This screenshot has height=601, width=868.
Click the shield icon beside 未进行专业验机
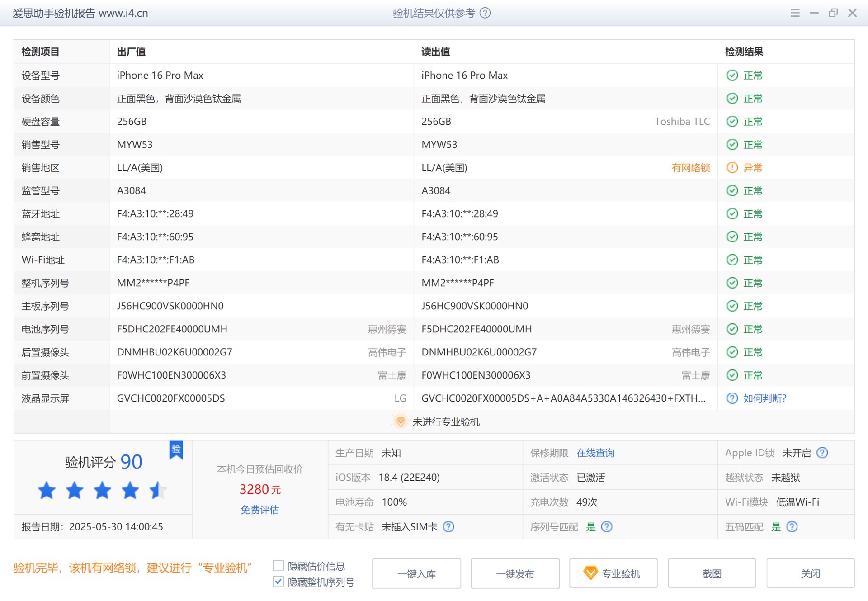point(400,421)
